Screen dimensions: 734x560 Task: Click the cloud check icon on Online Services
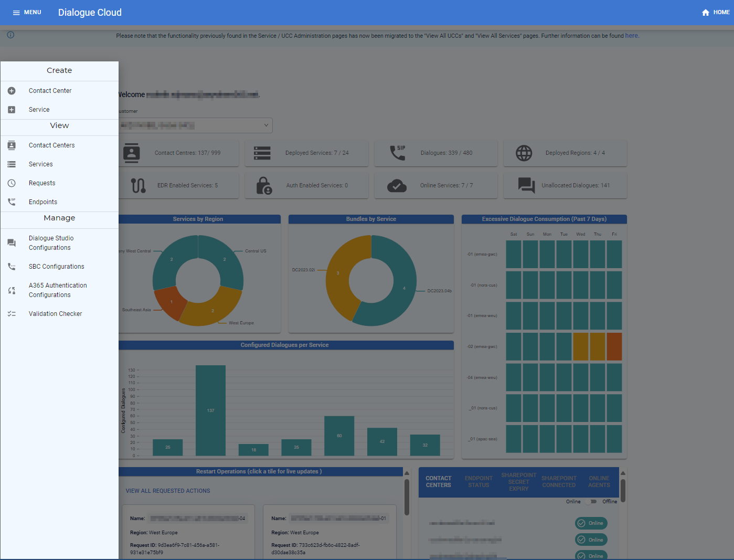[x=397, y=185]
